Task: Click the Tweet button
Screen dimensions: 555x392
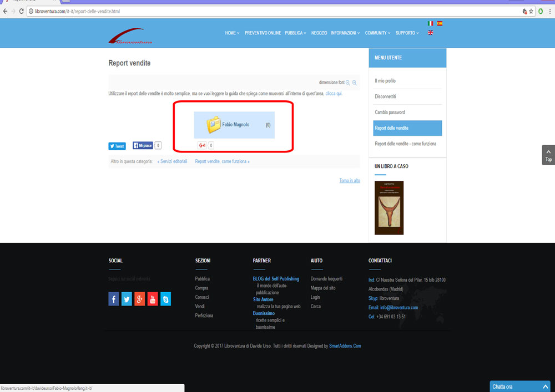Action: point(117,146)
